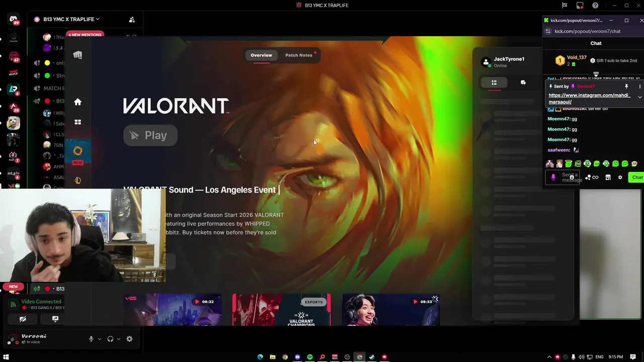
Task: Open Discord server icon with badge 25
Action: 14,107
